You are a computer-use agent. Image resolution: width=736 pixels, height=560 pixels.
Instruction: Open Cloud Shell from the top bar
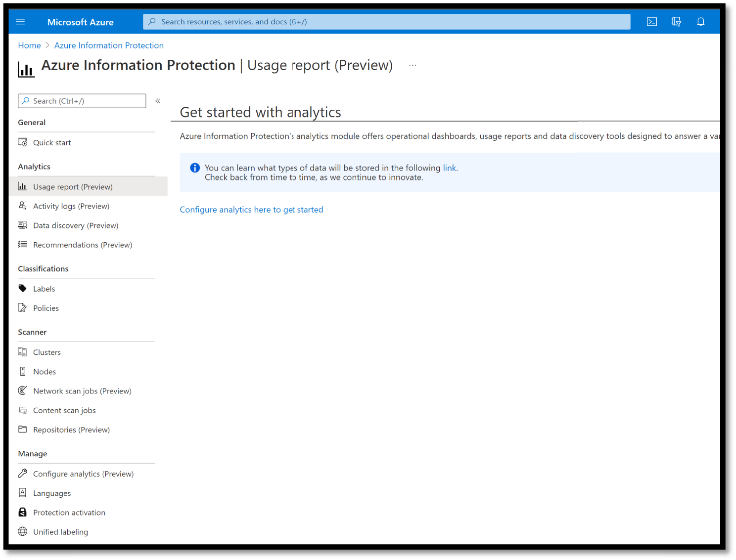[x=652, y=22]
